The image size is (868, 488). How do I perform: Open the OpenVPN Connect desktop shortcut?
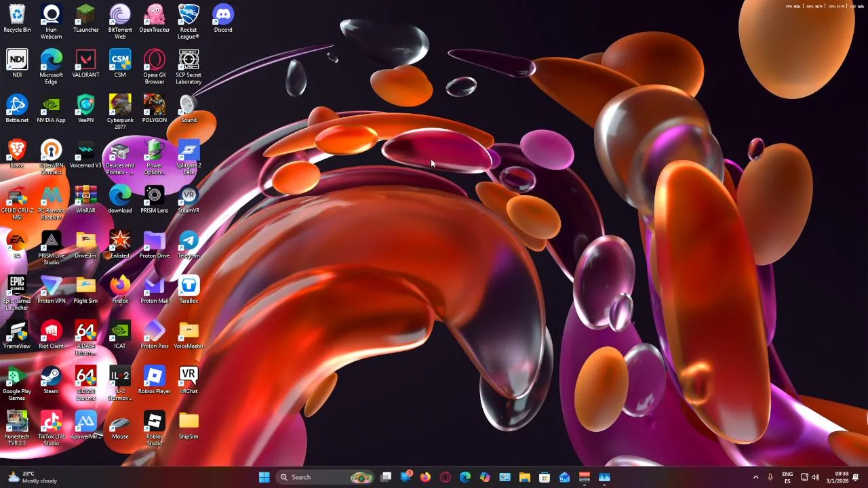coord(52,157)
